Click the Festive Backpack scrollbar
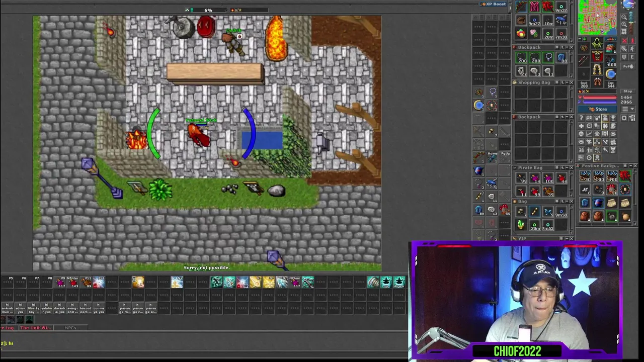The image size is (644, 362). [x=635, y=197]
